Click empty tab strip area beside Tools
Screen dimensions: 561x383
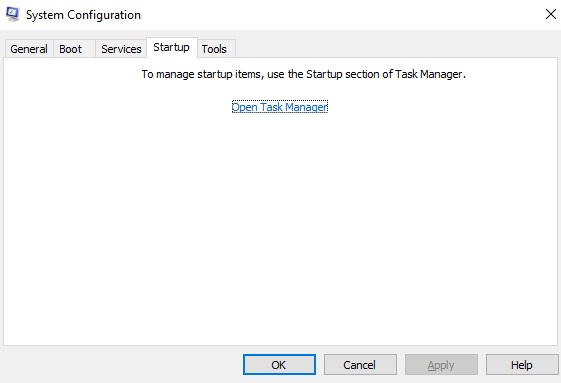[x=395, y=48]
